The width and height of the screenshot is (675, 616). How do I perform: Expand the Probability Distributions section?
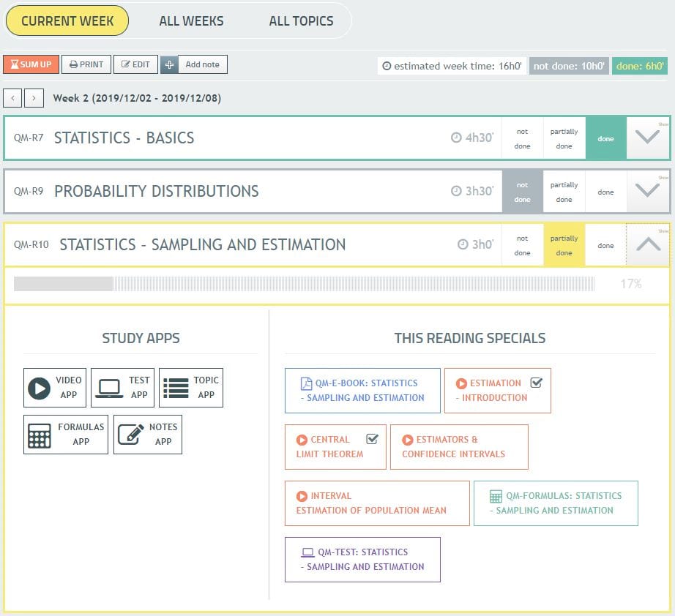click(x=647, y=191)
